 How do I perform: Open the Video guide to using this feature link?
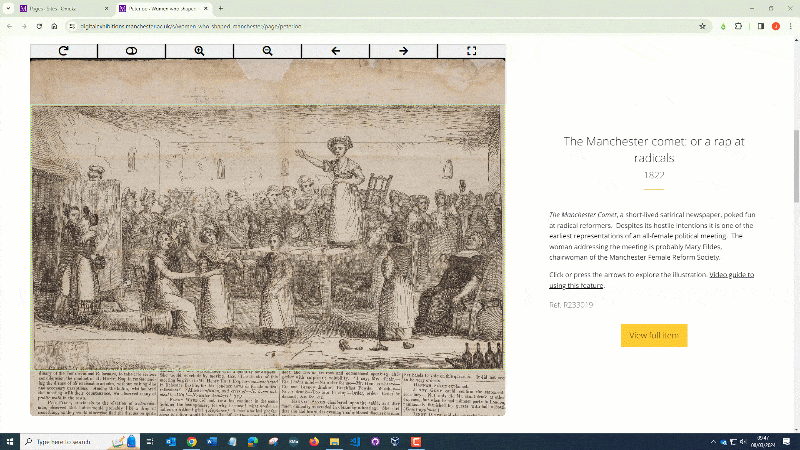[x=652, y=280]
